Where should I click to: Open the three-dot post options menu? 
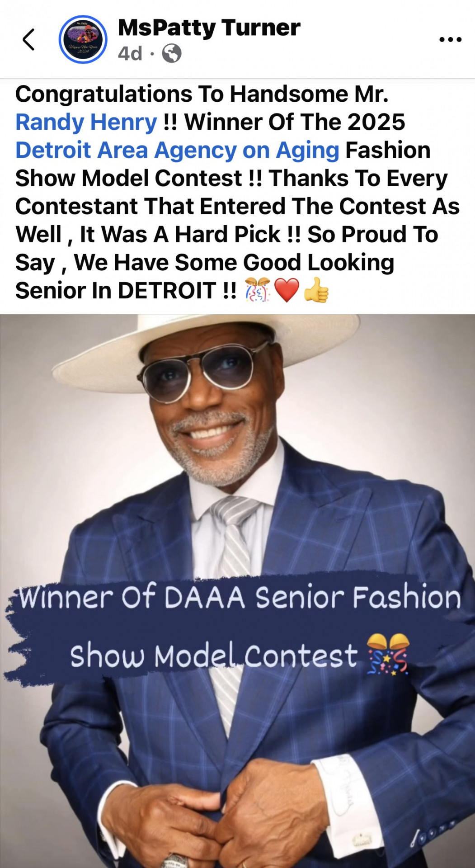tap(450, 40)
